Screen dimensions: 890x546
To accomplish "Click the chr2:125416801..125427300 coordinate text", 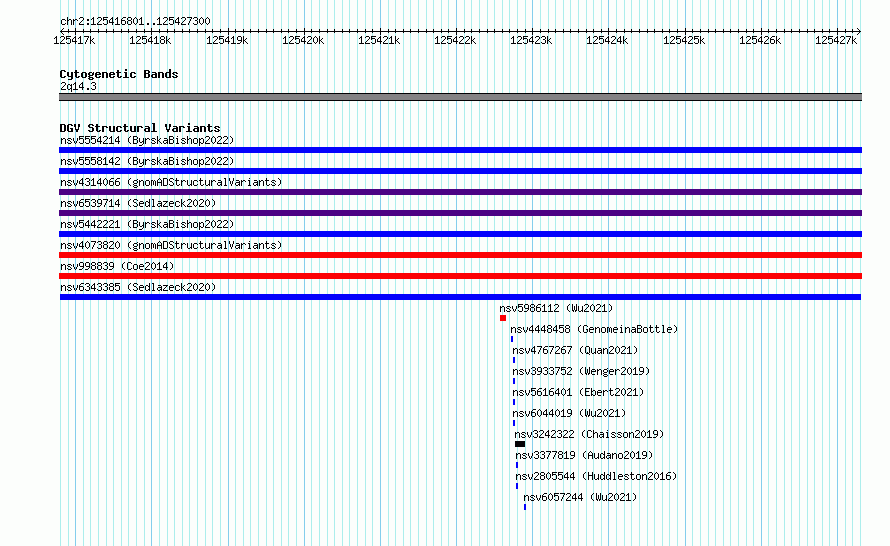I will tap(135, 21).
